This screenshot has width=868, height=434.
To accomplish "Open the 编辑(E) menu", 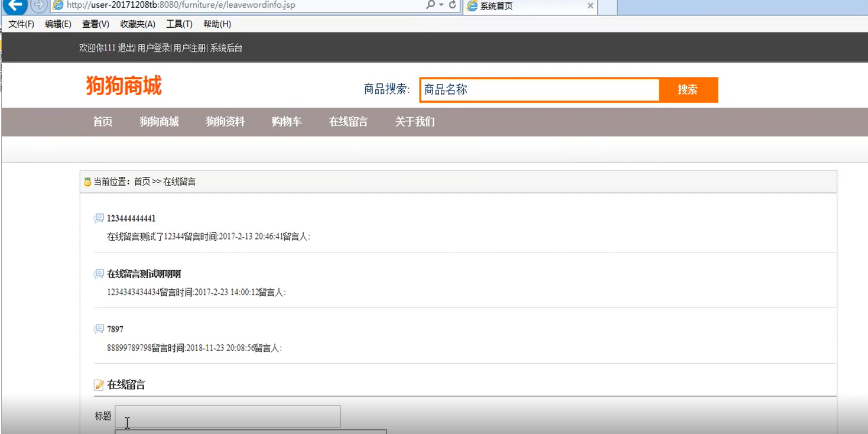I will pos(58,24).
